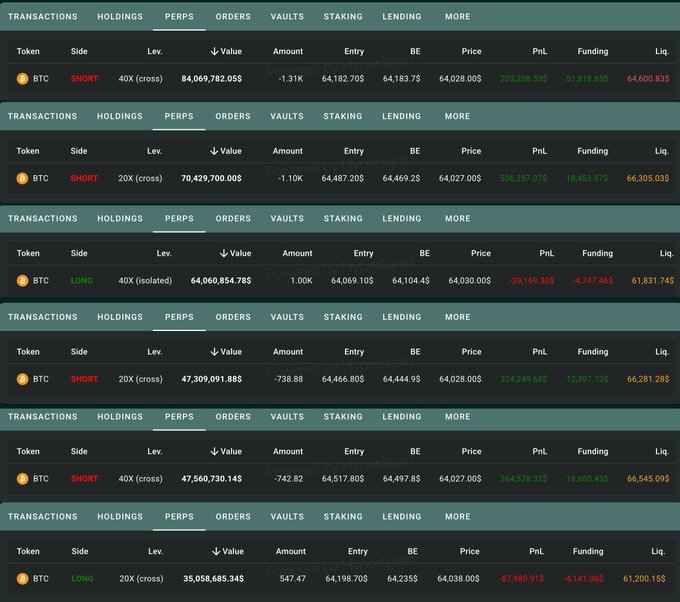
Task: Click the position value 35,058,685.34$
Action: point(213,579)
